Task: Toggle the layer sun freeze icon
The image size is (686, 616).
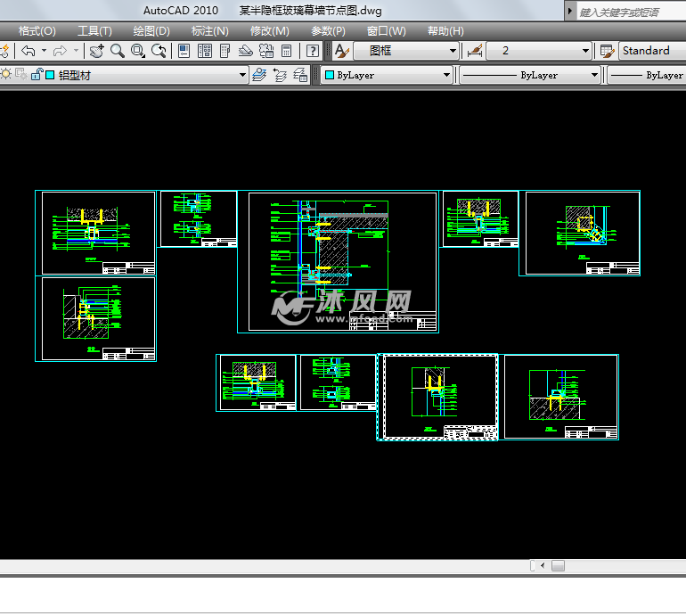Action: click(x=6, y=75)
